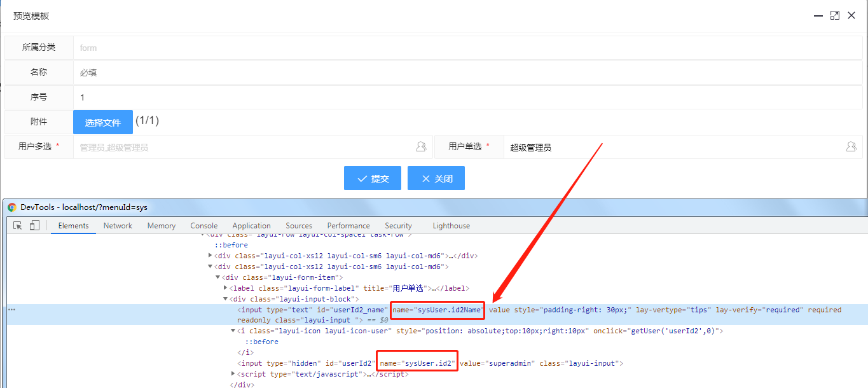Screen dimensions: 868x388
Task: Collapse the layui-form-item div node
Action: pos(218,277)
